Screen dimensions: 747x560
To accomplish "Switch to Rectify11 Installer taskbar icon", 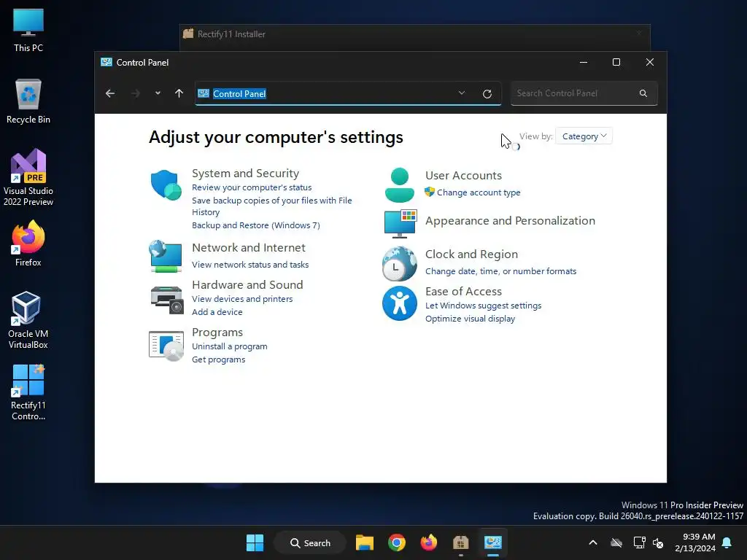I will [x=461, y=542].
